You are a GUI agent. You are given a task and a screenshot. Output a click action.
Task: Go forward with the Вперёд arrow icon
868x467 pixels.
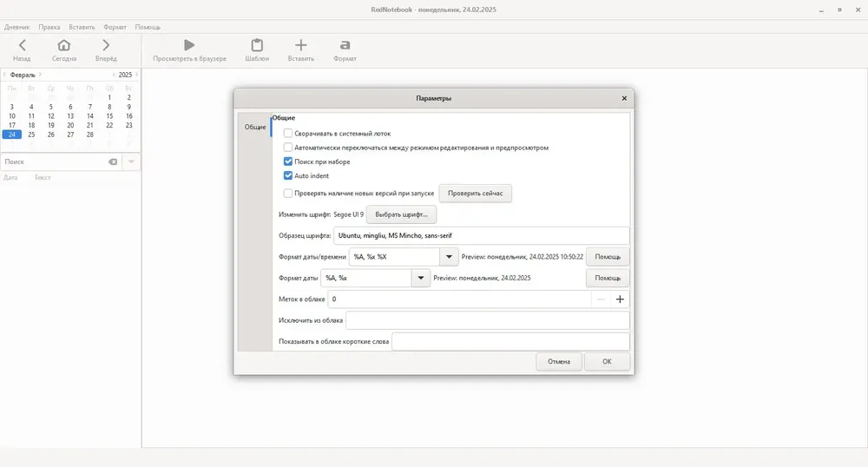(x=106, y=45)
